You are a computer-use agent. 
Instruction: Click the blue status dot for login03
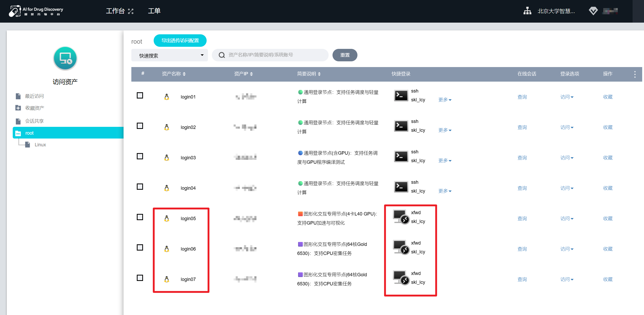(300, 153)
